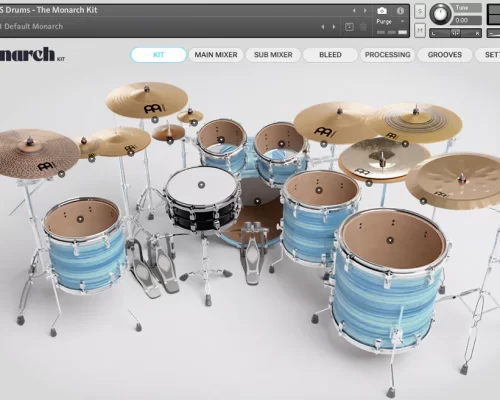Open the camera snapshot view icon
The height and width of the screenshot is (400, 500).
click(x=382, y=11)
